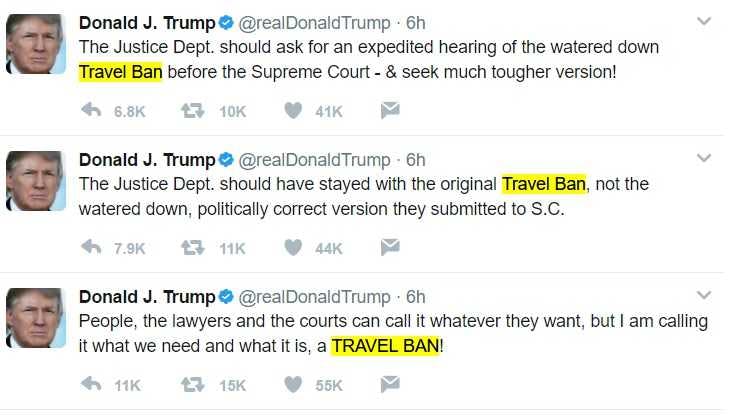Like the tweet with 44K likes
739x420 pixels.
293,247
